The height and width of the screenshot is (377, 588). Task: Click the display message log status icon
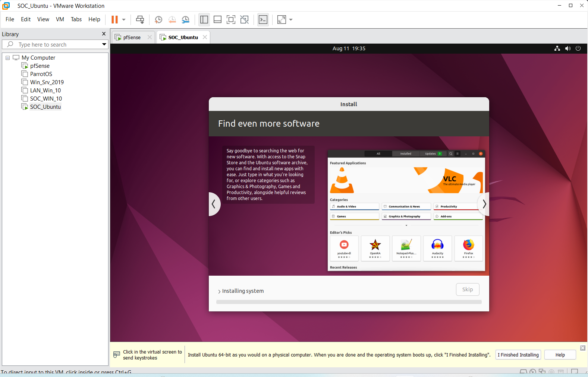pos(575,372)
